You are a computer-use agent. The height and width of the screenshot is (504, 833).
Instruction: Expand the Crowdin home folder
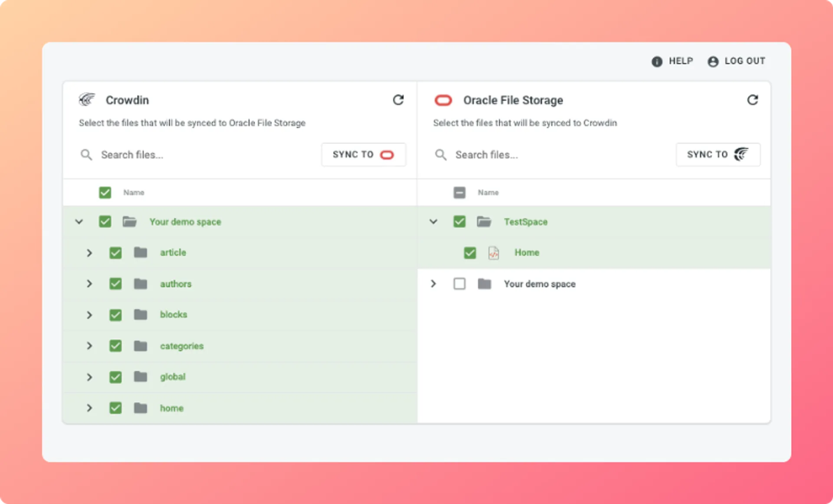point(89,408)
